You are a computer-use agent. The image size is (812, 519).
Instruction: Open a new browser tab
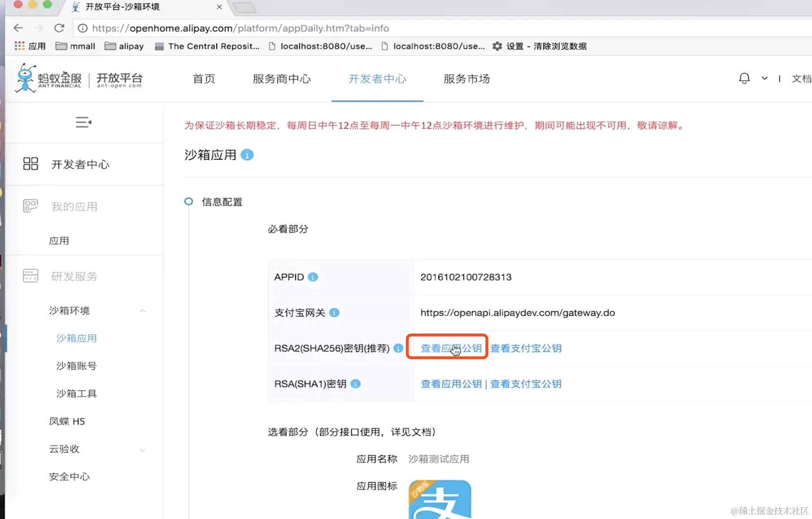(x=244, y=7)
